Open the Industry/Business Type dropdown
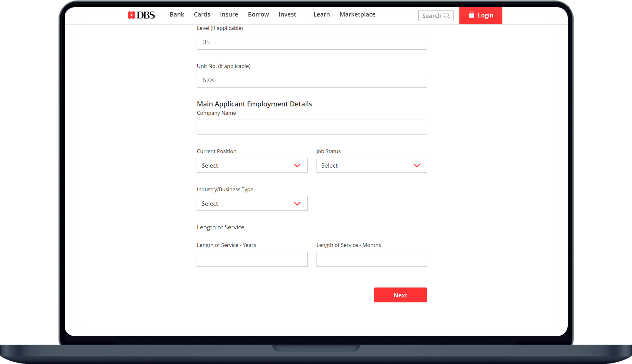632x364 pixels. tap(252, 203)
